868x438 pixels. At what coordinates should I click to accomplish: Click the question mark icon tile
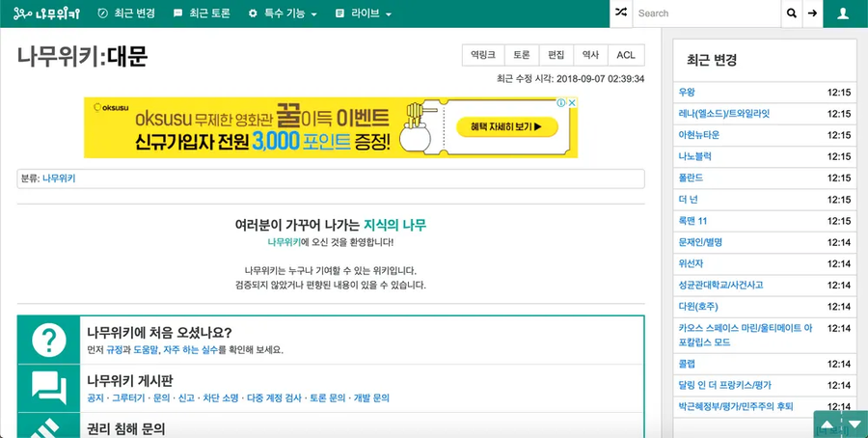49,340
